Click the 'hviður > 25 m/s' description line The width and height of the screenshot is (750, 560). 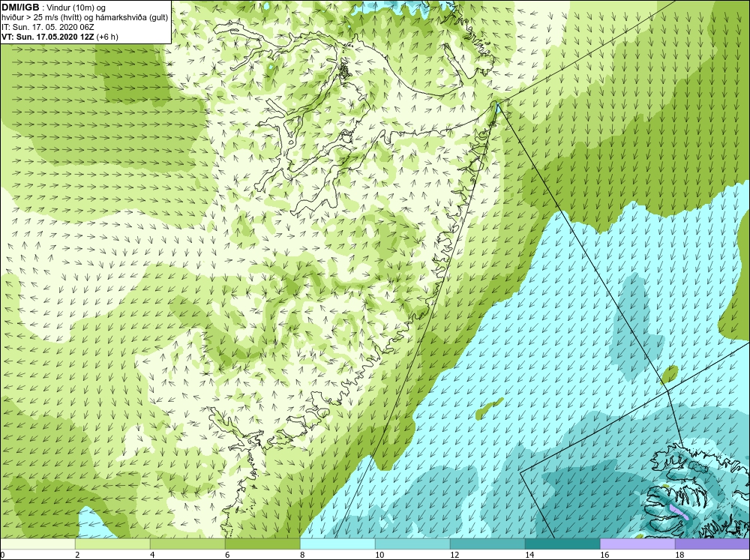coord(85,18)
